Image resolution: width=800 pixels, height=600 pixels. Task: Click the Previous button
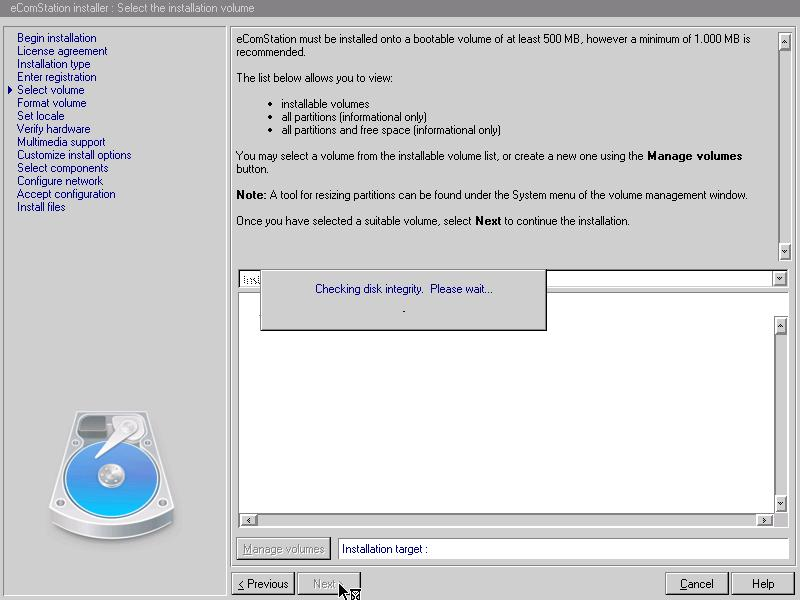tap(263, 584)
